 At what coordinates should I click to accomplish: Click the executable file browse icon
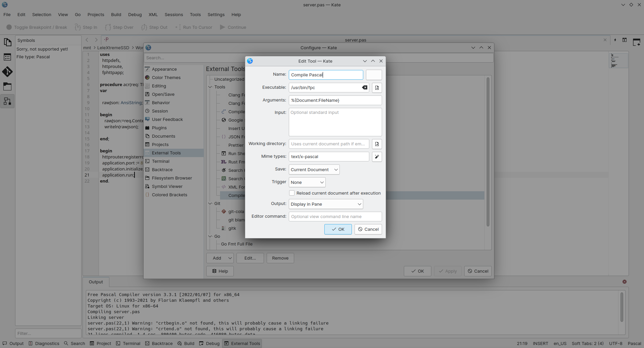click(377, 88)
